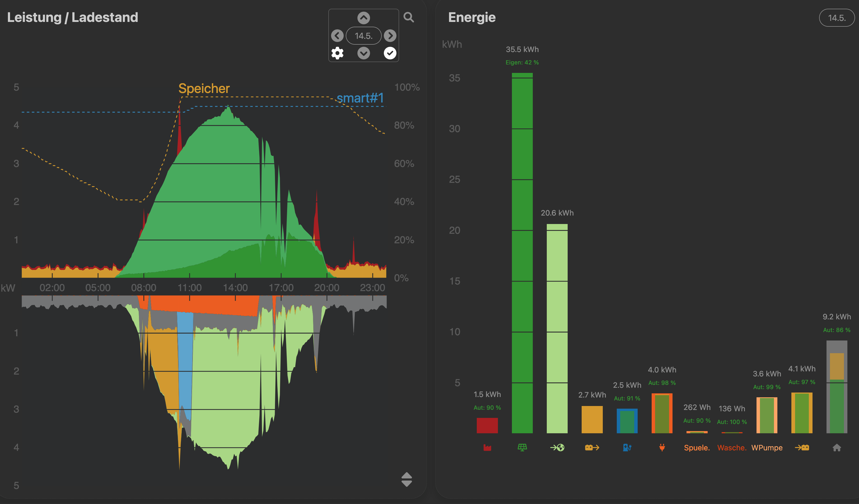
Task: Go to next day with right chevron
Action: (x=390, y=35)
